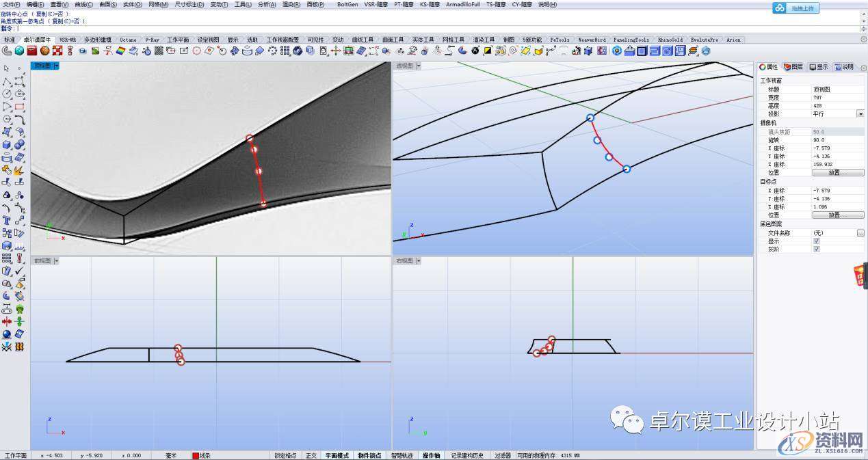Image resolution: width=868 pixels, height=460 pixels.
Task: Click the text object 'T' tool
Action: pyautogui.click(x=6, y=221)
